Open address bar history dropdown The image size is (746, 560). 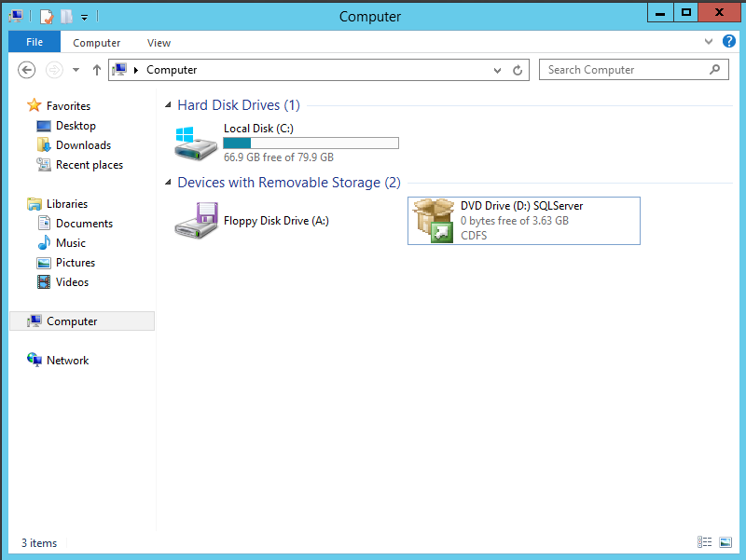tap(499, 70)
